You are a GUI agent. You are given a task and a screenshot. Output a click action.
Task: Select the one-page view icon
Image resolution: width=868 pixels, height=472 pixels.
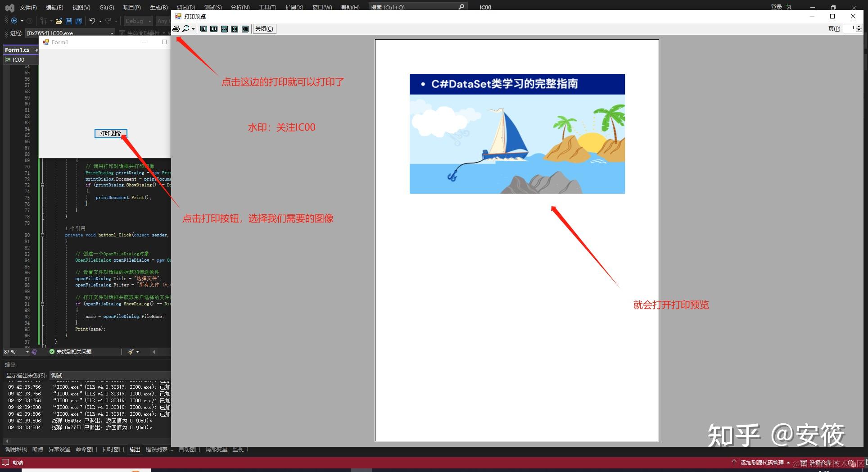(x=204, y=28)
